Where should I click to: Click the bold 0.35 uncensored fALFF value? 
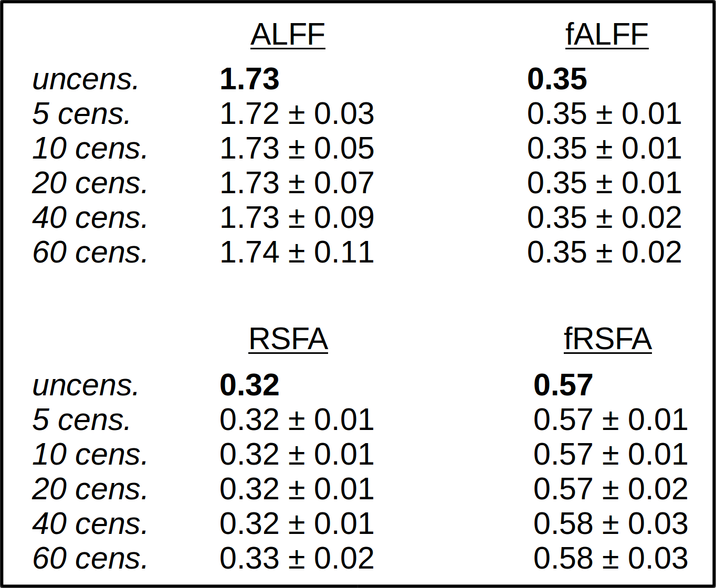(x=557, y=79)
